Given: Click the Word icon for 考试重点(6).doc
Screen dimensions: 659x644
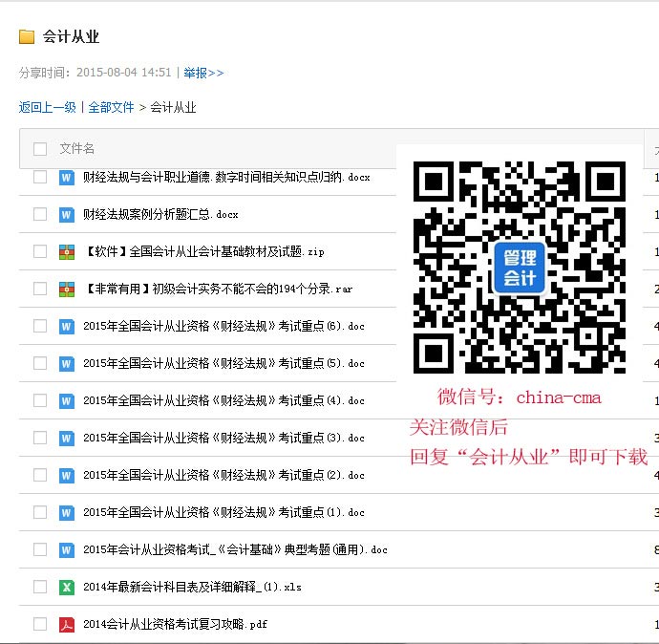Looking at the screenshot, I should pos(67,326).
